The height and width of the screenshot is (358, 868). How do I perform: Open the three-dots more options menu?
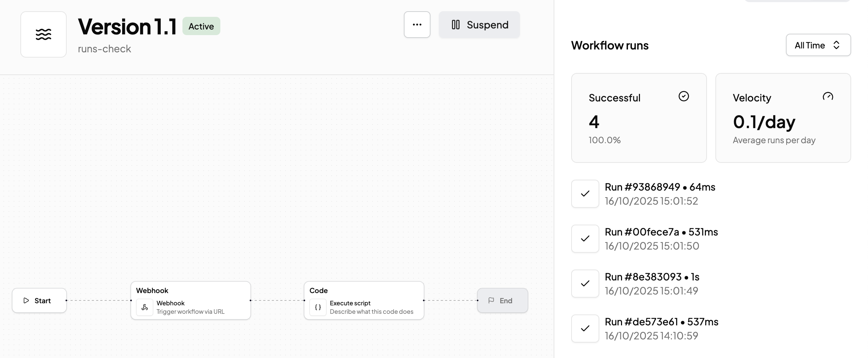[417, 25]
